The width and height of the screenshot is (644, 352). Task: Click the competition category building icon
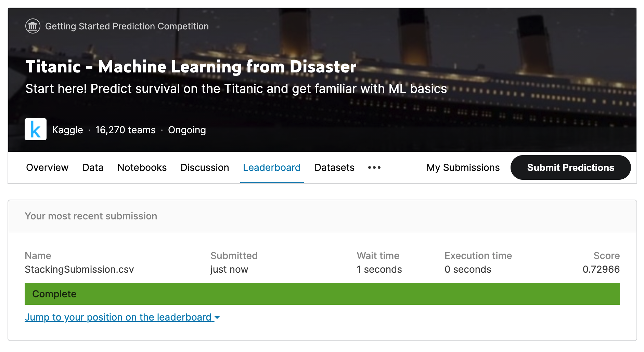(33, 26)
